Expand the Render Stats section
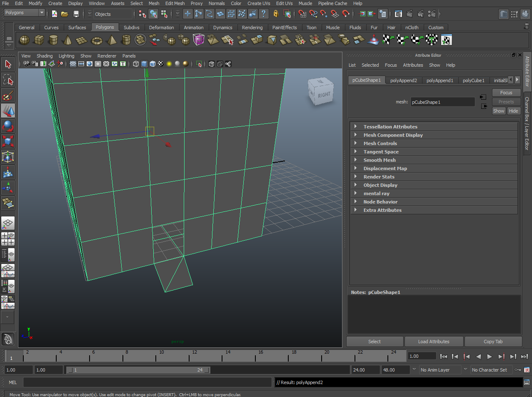The height and width of the screenshot is (397, 532). (379, 176)
